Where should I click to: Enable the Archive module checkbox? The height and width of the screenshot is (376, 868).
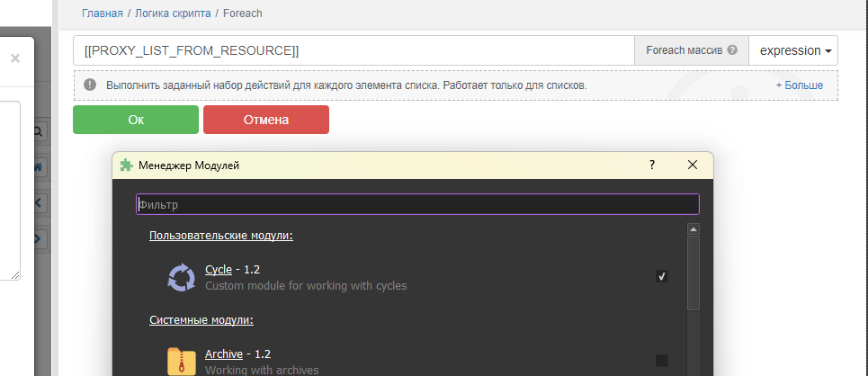pyautogui.click(x=662, y=361)
